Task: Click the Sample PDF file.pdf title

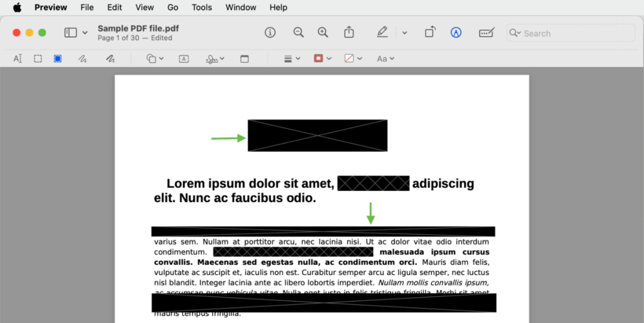Action: (138, 28)
